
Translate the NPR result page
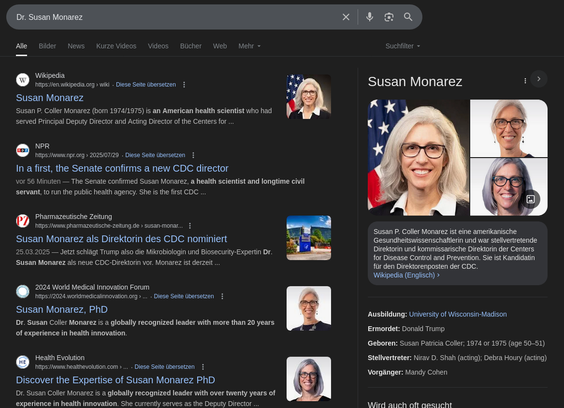[155, 155]
